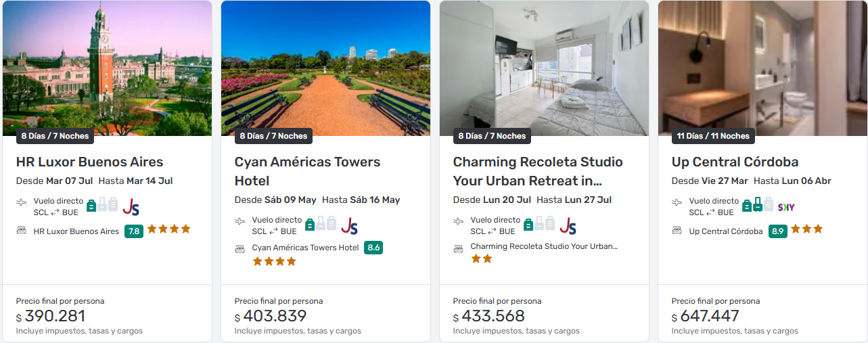868x343 pixels.
Task: Click four-star rating on Cyan Américas card
Action: pyautogui.click(x=274, y=261)
